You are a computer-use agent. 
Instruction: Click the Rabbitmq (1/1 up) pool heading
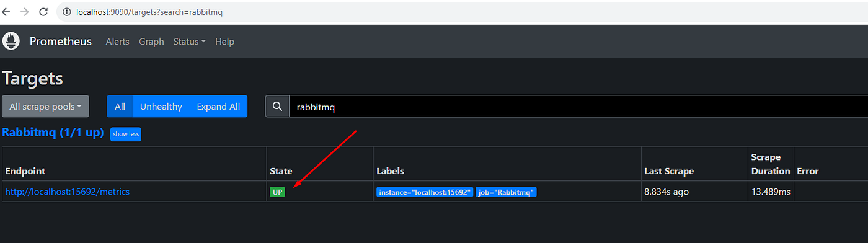pyautogui.click(x=53, y=133)
